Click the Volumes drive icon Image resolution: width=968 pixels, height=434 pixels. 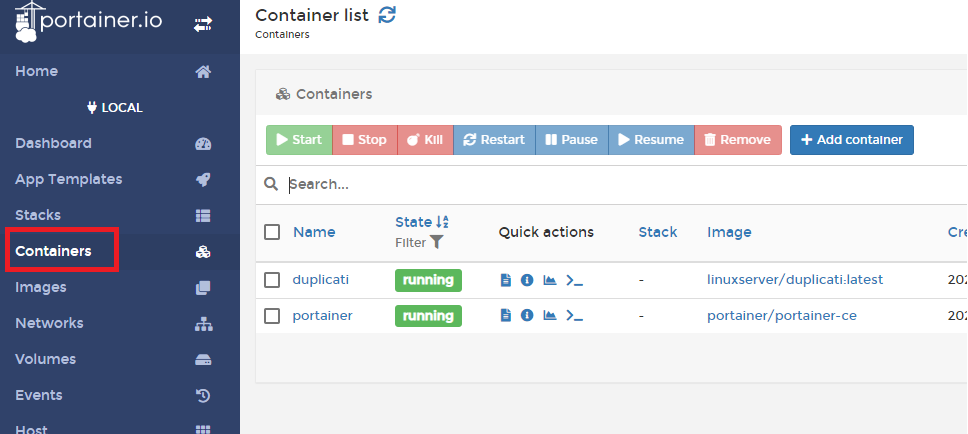click(203, 359)
